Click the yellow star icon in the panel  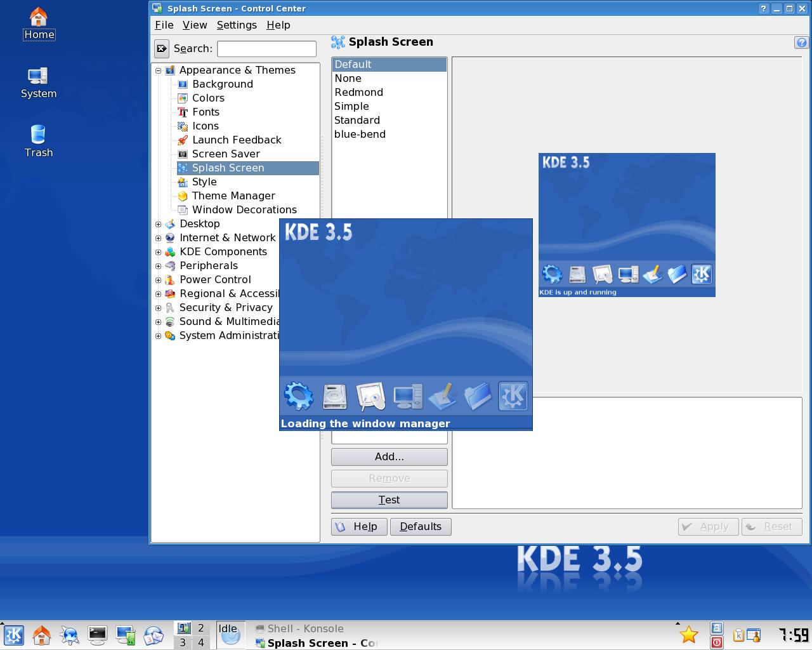point(689,635)
